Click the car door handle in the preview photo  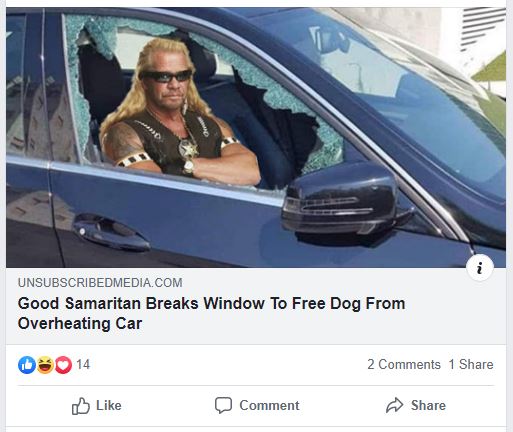110,232
